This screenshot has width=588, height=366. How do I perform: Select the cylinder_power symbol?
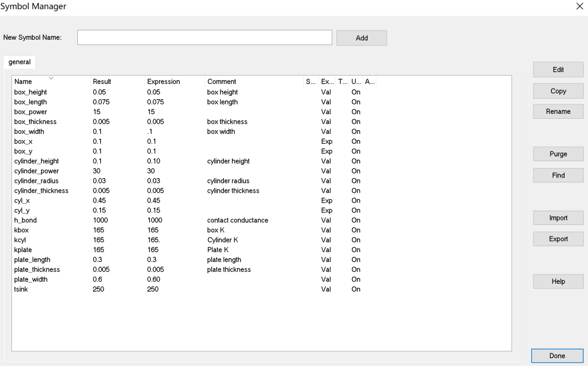(x=36, y=171)
